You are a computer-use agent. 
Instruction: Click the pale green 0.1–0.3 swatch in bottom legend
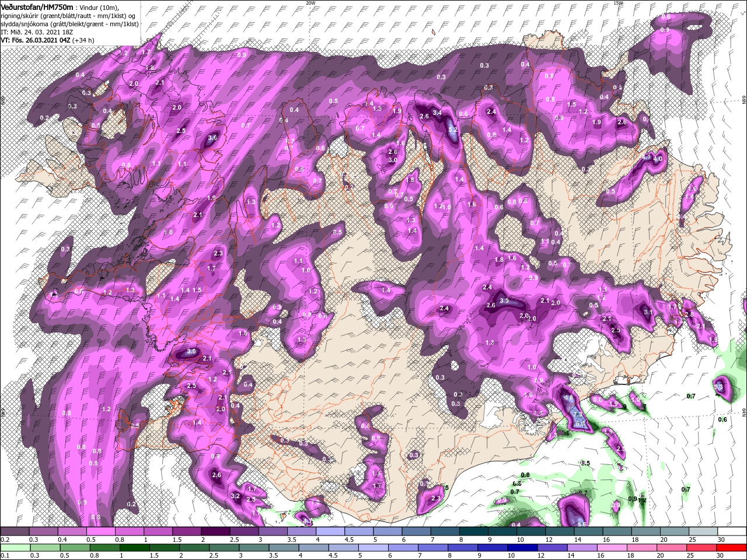[x=15, y=547]
